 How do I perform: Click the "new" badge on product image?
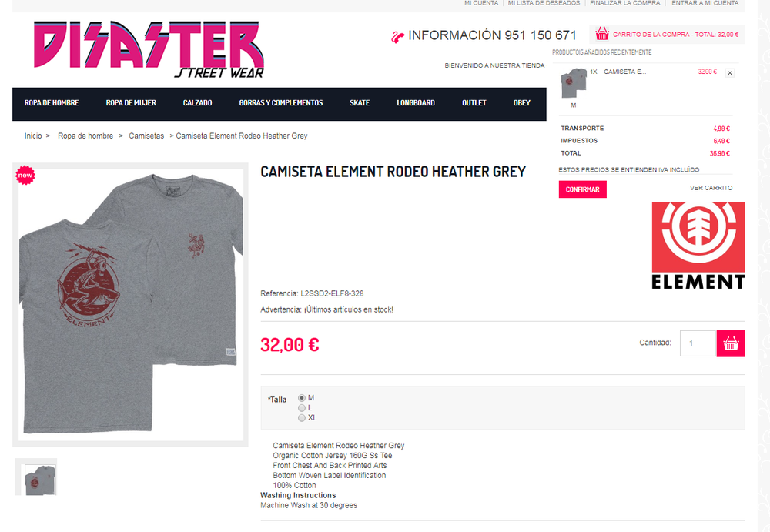coord(25,175)
